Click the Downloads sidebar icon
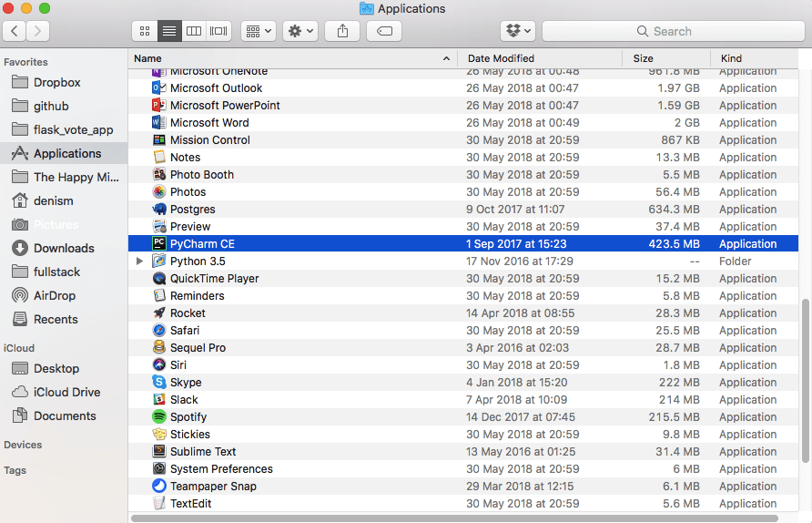The width and height of the screenshot is (812, 523). (20, 248)
